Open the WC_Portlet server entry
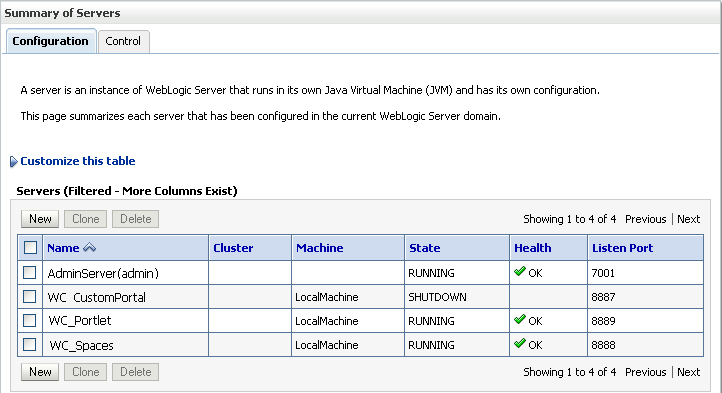This screenshot has height=393, width=722. click(80, 321)
